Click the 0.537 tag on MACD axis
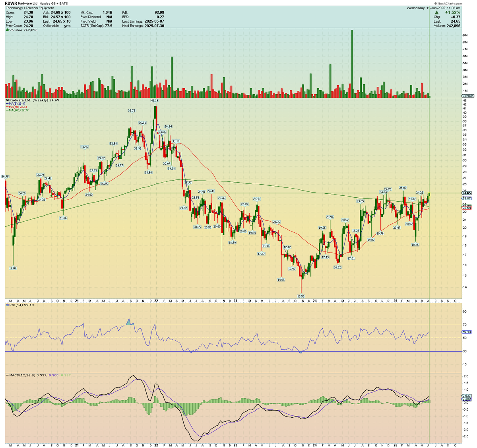This screenshot has width=477, height=448. point(467,395)
